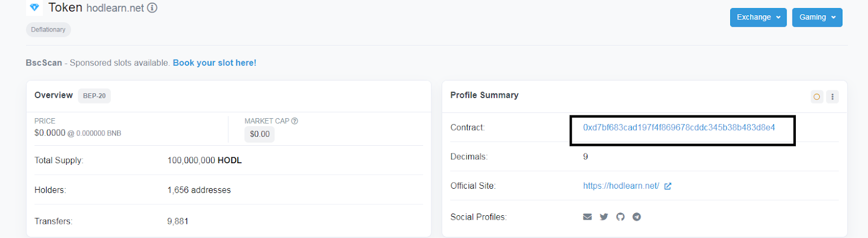Click the BEP-20 badge next to Overview
868x238 pixels.
click(x=94, y=96)
